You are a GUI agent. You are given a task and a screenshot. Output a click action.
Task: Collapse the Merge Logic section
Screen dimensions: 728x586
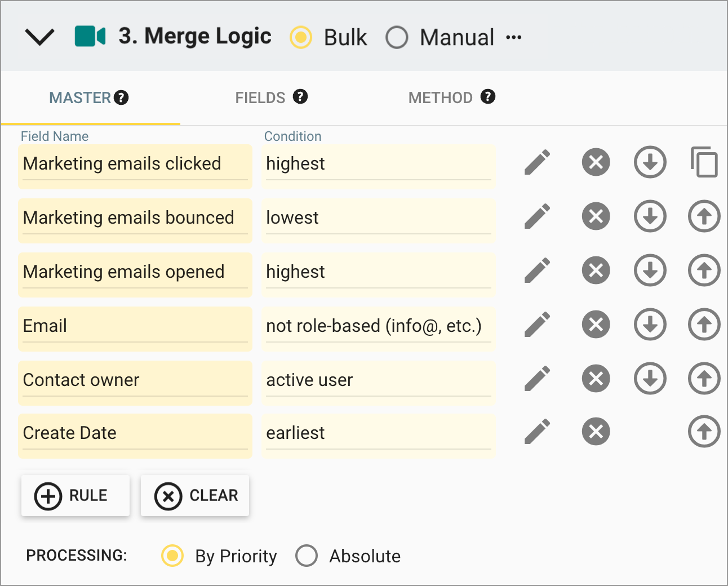tap(39, 36)
